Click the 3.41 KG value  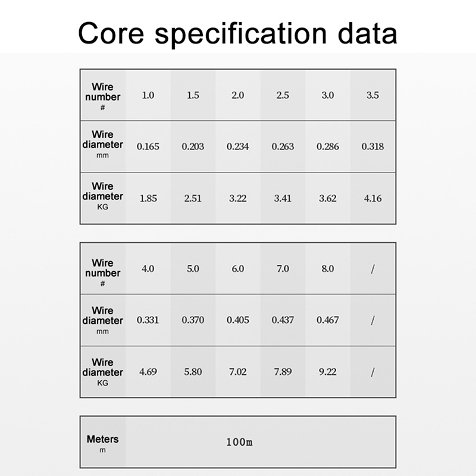coord(283,198)
